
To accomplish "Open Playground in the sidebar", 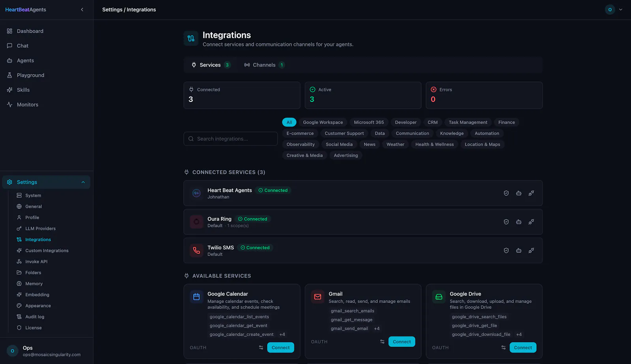I will pyautogui.click(x=47, y=75).
